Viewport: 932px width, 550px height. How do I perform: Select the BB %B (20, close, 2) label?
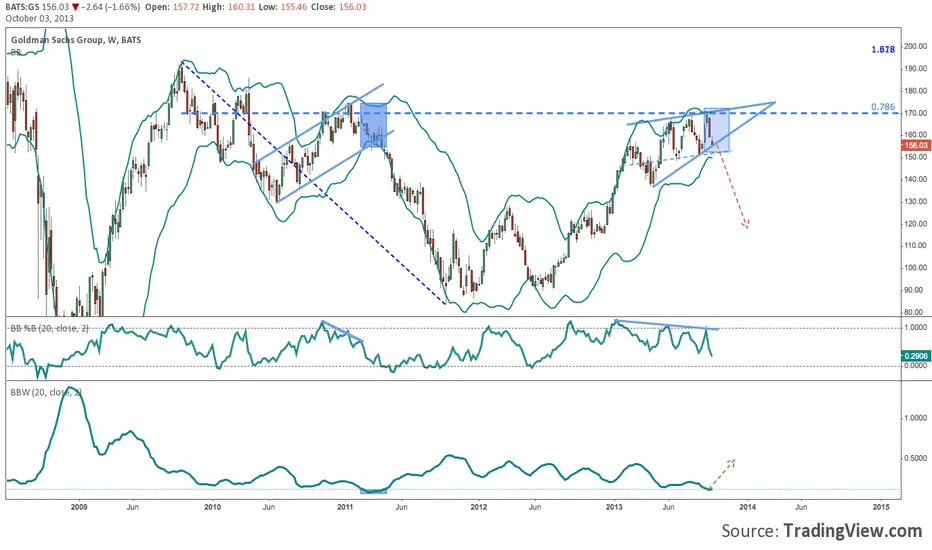click(49, 328)
